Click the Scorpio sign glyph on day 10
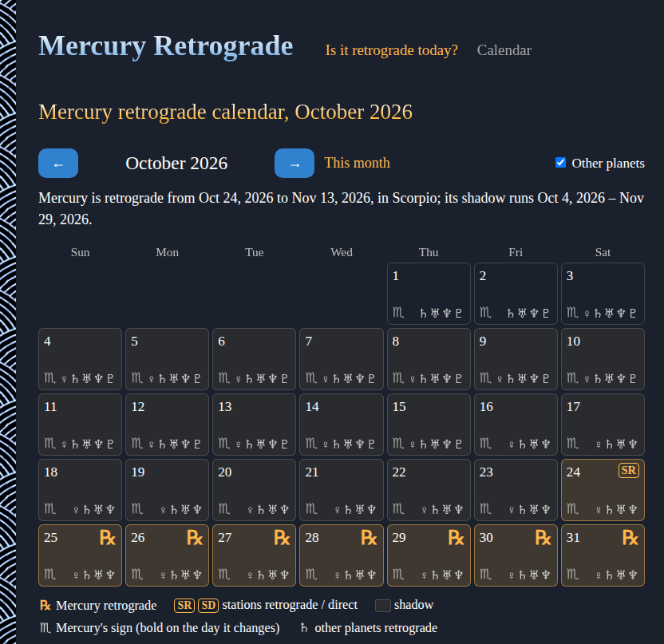The width and height of the screenshot is (664, 644). coord(572,377)
